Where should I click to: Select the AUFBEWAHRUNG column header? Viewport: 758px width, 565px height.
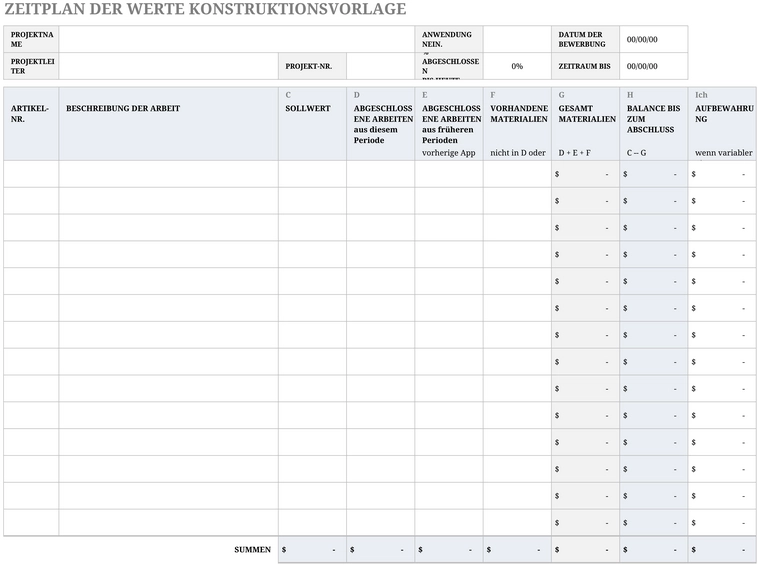pyautogui.click(x=722, y=124)
